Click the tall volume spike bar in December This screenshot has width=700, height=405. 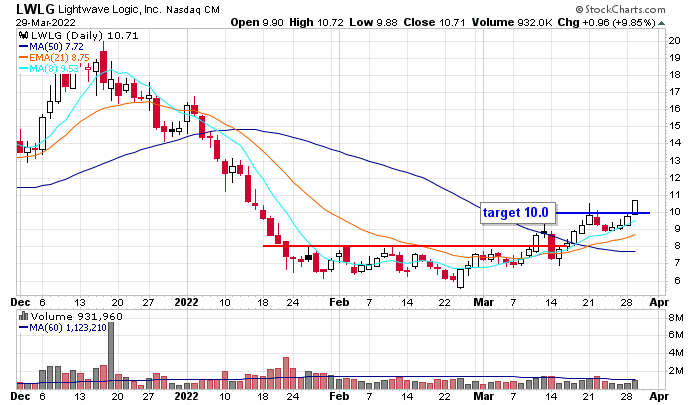(111, 355)
